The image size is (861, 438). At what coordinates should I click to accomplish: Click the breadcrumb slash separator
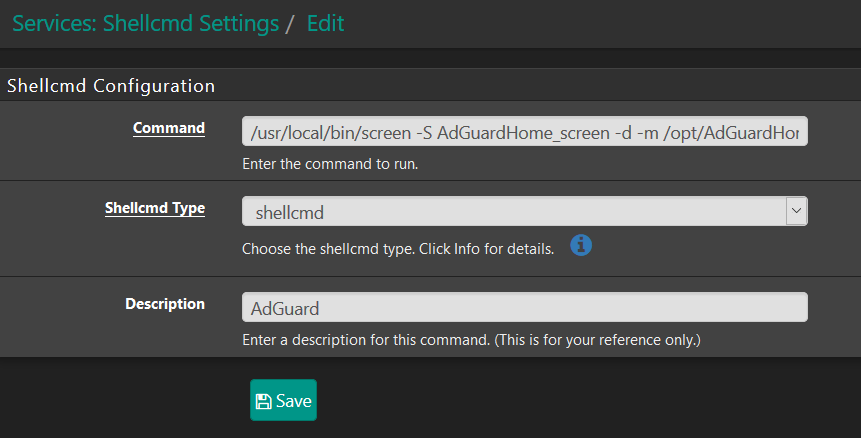[x=291, y=24]
